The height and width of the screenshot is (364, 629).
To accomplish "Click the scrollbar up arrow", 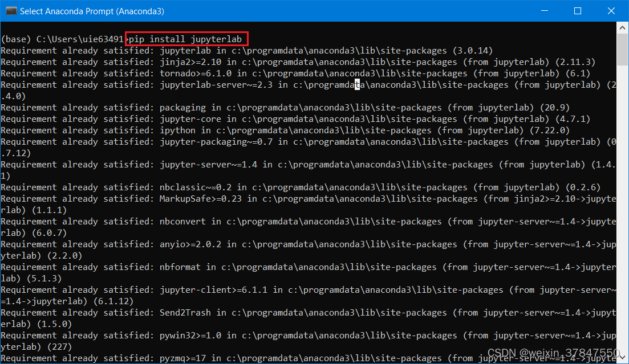I will click(622, 27).
